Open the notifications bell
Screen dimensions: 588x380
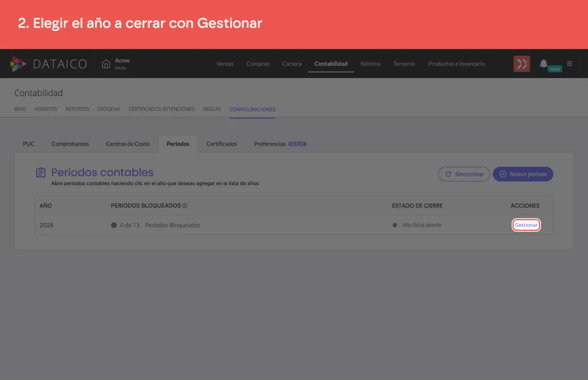543,63
